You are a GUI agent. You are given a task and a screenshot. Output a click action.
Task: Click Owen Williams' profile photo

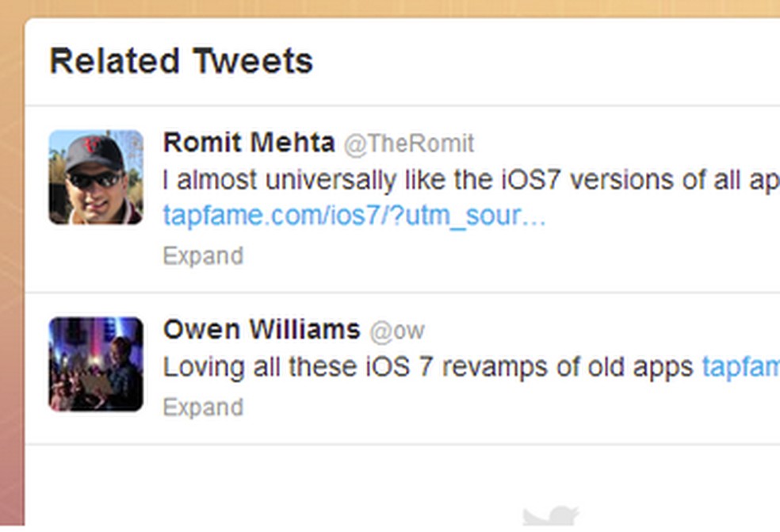[x=95, y=364]
